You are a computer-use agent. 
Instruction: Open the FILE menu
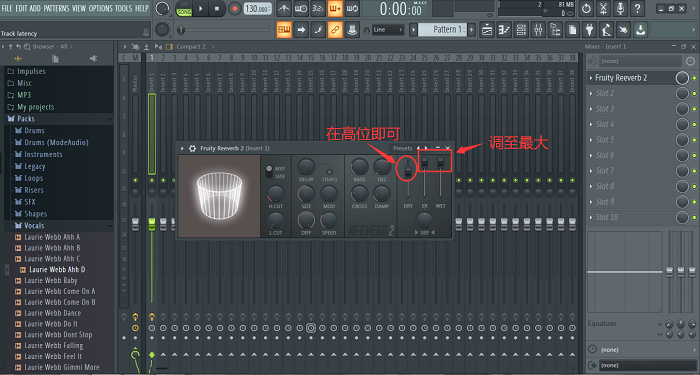(x=7, y=8)
